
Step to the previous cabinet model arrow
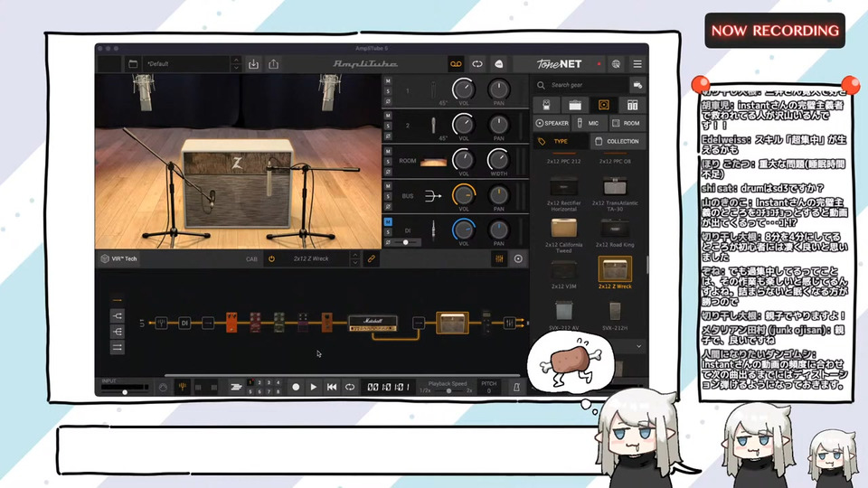pyautogui.click(x=354, y=255)
